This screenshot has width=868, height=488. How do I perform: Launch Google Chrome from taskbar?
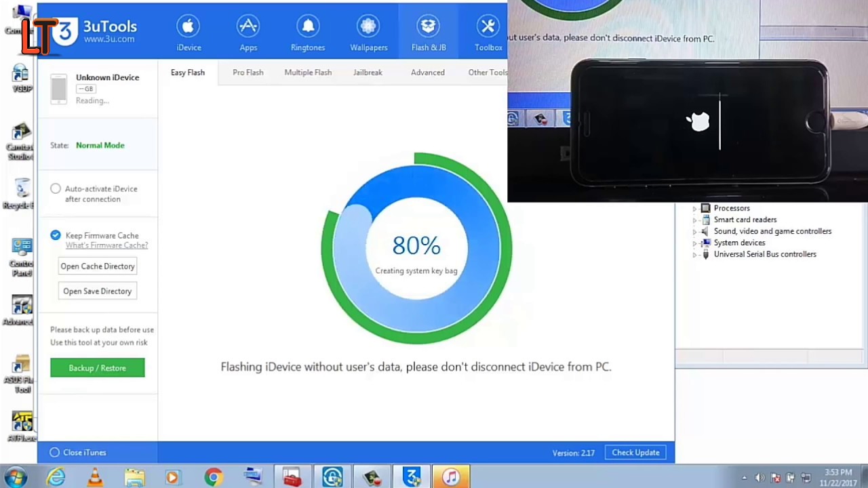213,477
